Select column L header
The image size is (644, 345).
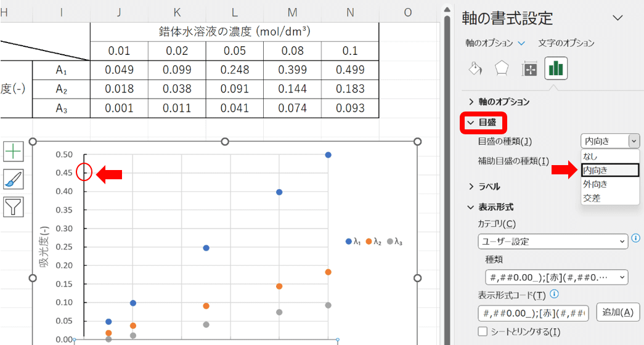[x=235, y=12]
